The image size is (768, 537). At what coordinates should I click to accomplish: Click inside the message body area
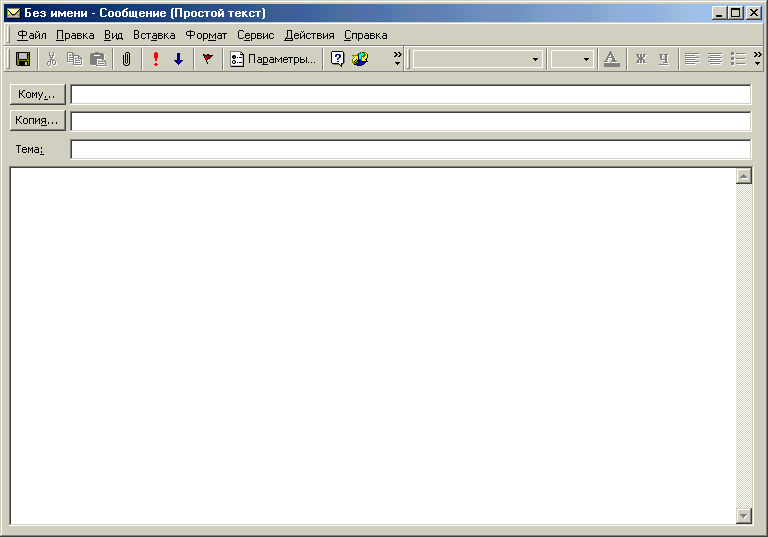[372, 346]
